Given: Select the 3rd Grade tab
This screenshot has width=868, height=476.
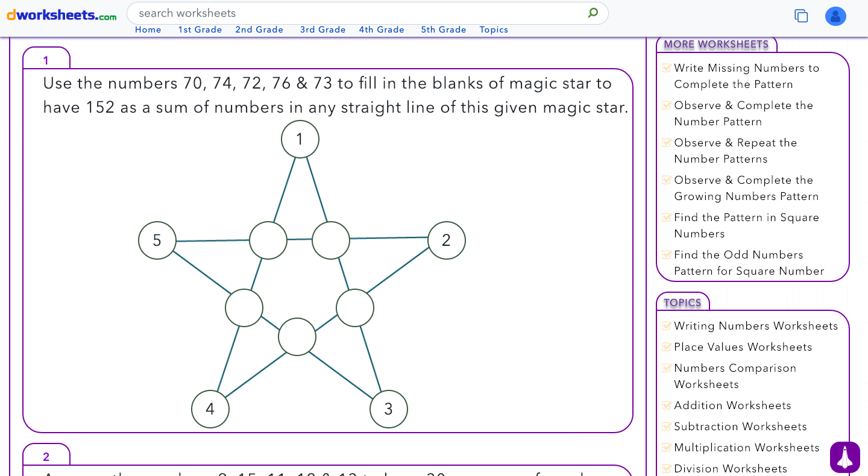Looking at the screenshot, I should [323, 30].
